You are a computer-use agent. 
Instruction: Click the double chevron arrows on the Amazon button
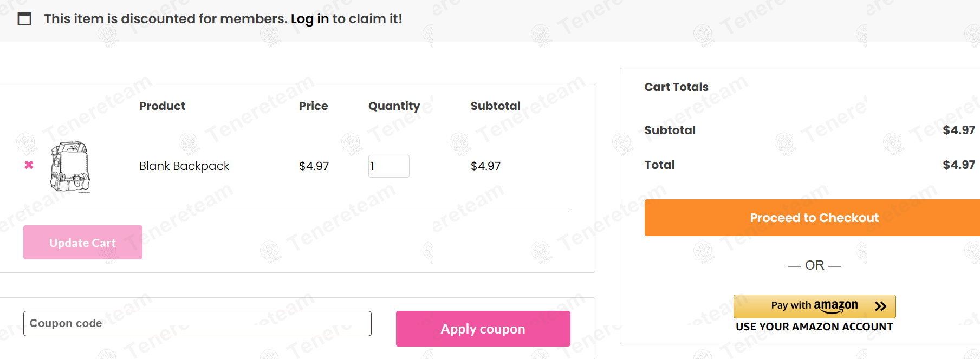pos(880,306)
